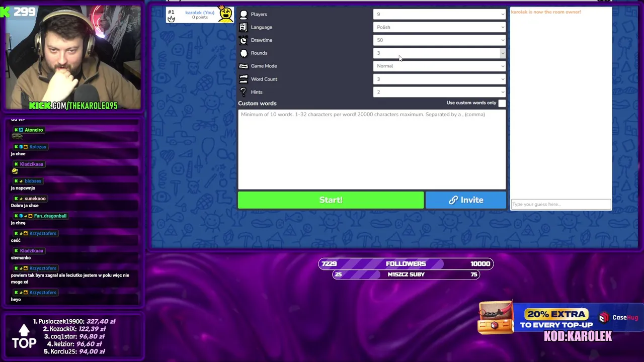Click the blue Invite button
The image size is (644, 362).
pyautogui.click(x=466, y=200)
